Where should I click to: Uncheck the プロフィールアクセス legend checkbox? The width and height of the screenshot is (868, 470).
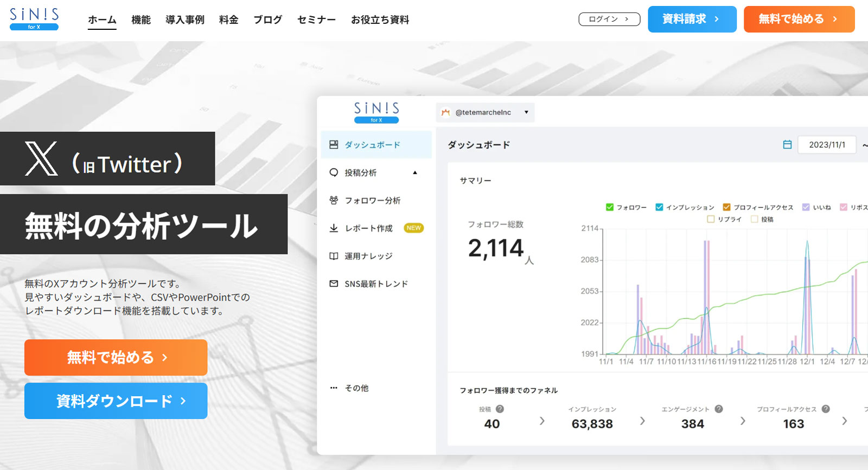click(726, 207)
